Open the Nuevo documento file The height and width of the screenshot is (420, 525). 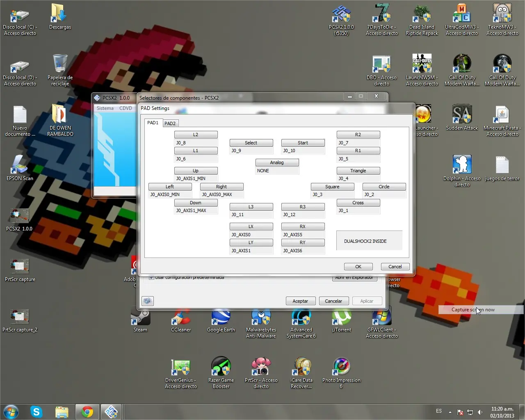20,121
